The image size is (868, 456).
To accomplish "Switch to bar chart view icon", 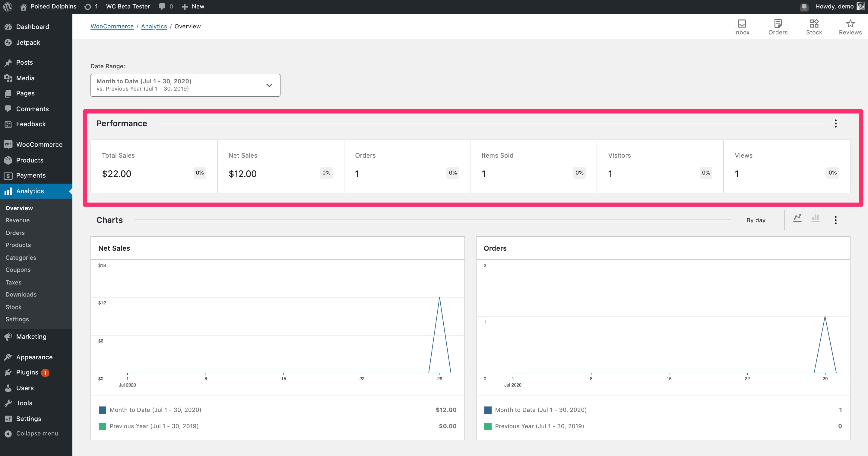I will (816, 218).
